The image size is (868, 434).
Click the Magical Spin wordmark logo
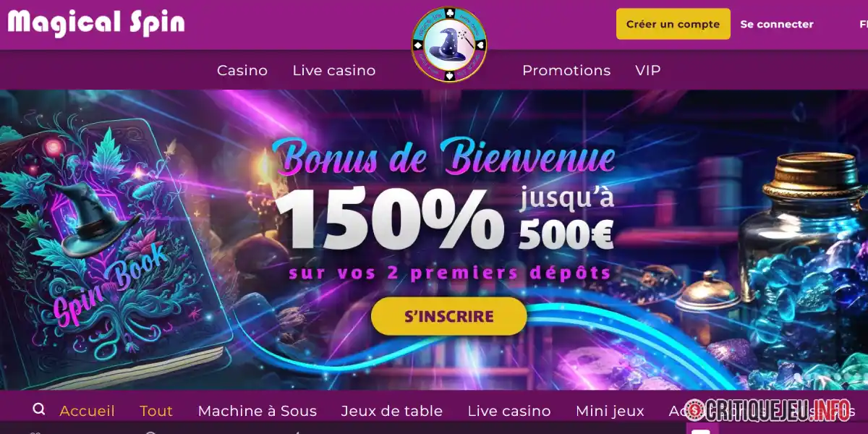click(96, 23)
